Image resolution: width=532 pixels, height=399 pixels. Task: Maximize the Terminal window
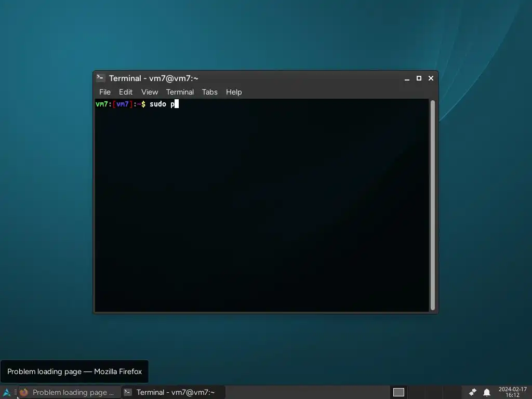click(419, 78)
